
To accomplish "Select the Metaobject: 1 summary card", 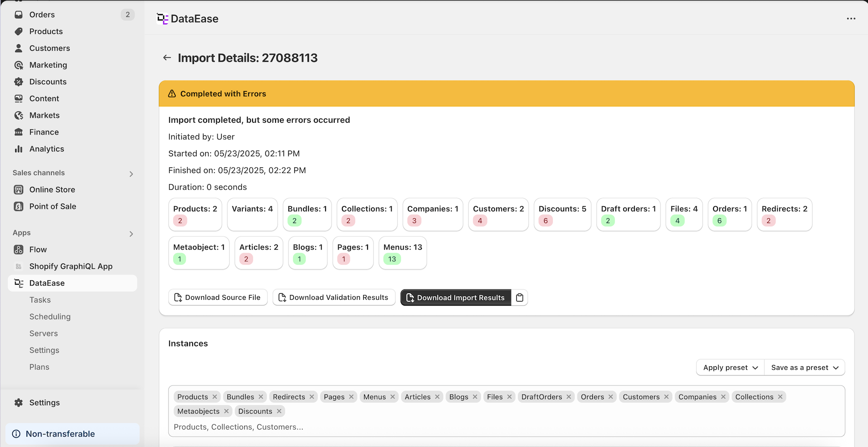I will (x=199, y=253).
